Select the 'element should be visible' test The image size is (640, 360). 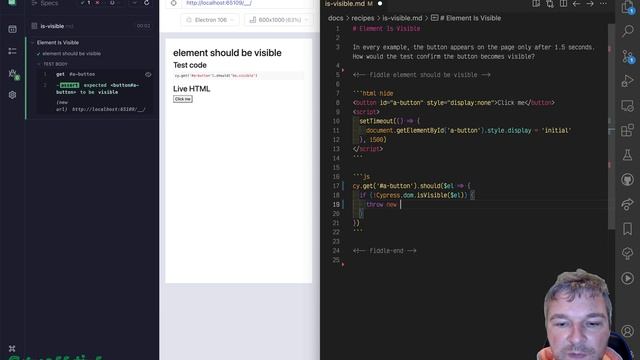[71, 53]
